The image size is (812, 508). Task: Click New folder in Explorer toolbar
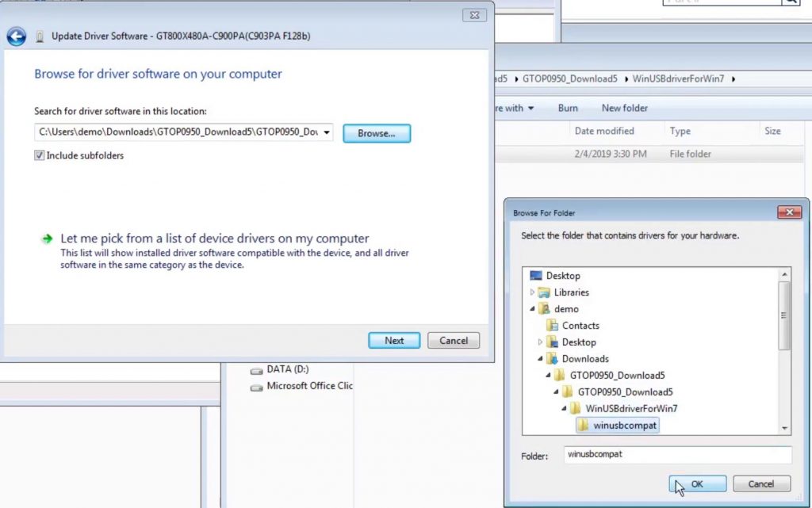(624, 108)
